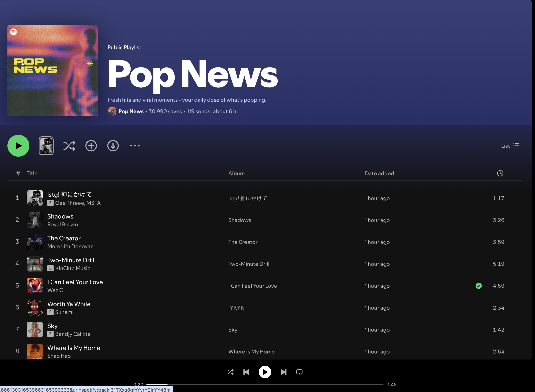
Task: Open the artist Bendjy Calixte
Action: pos(73,334)
